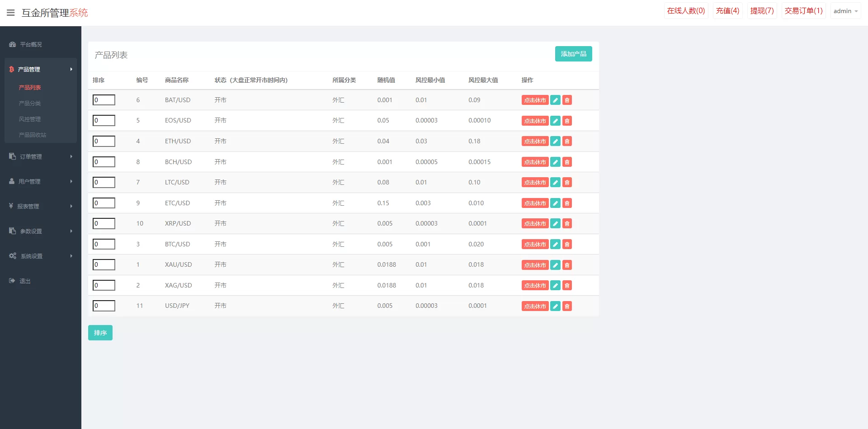This screenshot has height=429, width=868.
Task: Click the delete trash icon for EOS/USD
Action: 567,121
